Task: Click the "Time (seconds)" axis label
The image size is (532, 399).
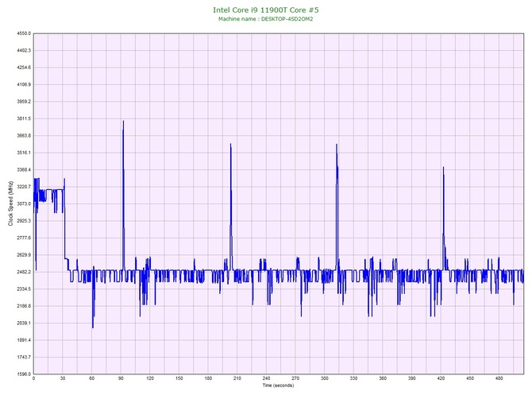Action: [278, 385]
